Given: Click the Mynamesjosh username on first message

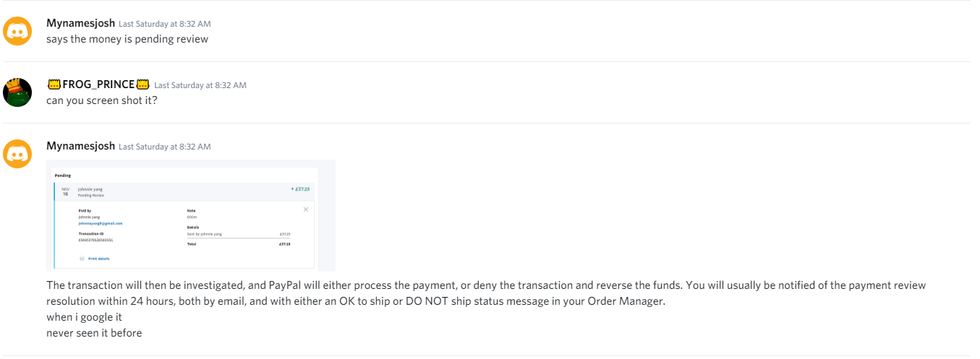Looking at the screenshot, I should coord(80,23).
